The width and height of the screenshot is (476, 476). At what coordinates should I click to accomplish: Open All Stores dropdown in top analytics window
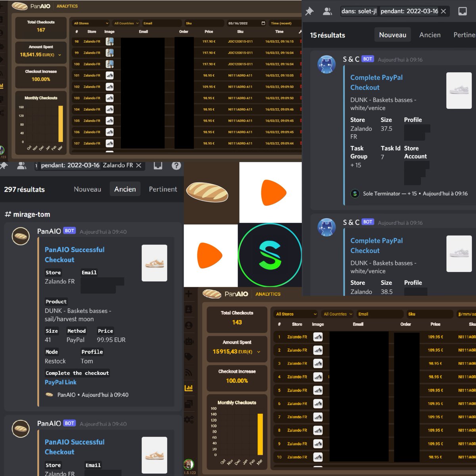point(91,23)
